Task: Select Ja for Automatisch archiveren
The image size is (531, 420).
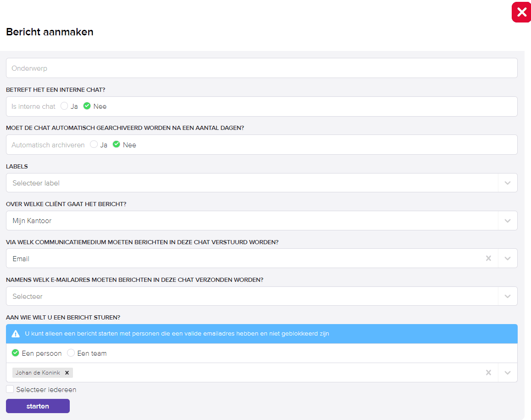Action: click(94, 145)
